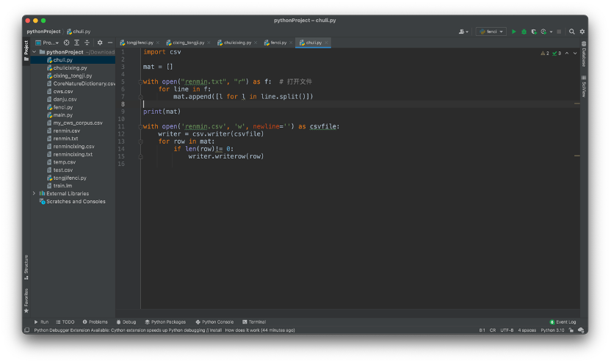Select CoreNatureDictionary.csv file
611x364 pixels.
pos(81,84)
